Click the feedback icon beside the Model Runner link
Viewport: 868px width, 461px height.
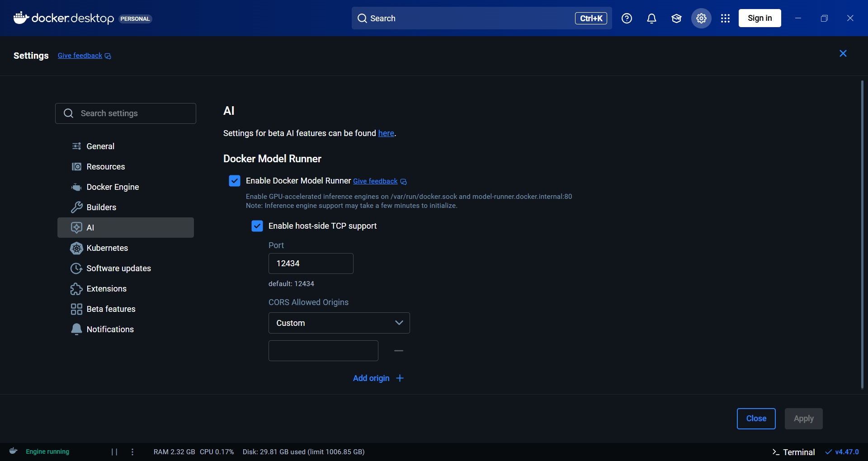tap(404, 182)
